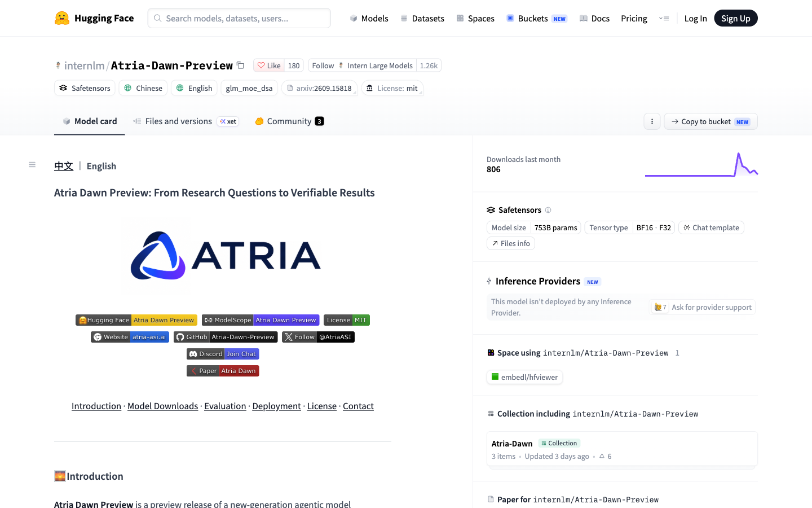
Task: Click the downloads last month chart
Action: [701, 164]
